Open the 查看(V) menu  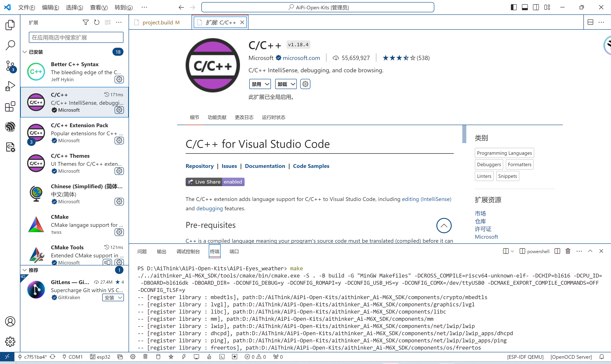click(99, 7)
